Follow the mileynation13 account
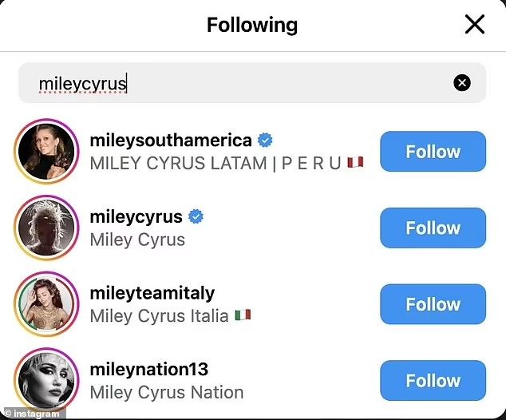The image size is (506, 420). click(x=433, y=381)
